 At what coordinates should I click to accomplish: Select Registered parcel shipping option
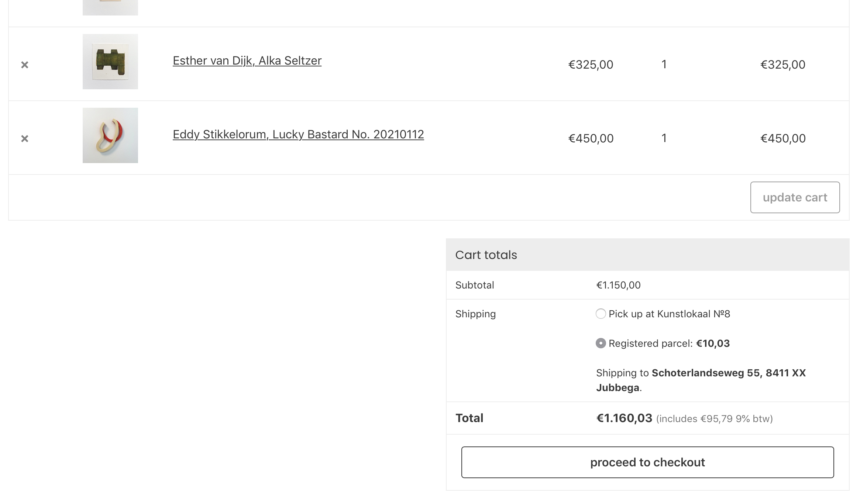601,343
